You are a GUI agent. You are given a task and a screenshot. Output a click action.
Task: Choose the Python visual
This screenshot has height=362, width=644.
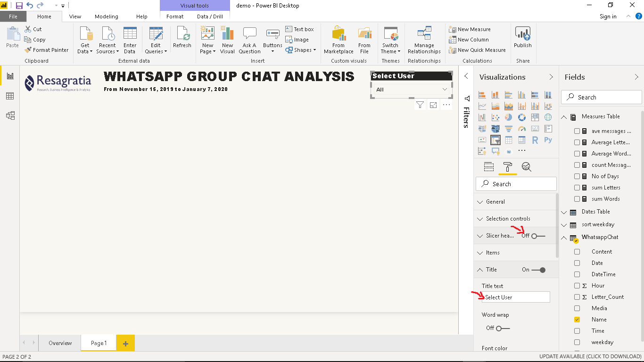[x=548, y=140]
